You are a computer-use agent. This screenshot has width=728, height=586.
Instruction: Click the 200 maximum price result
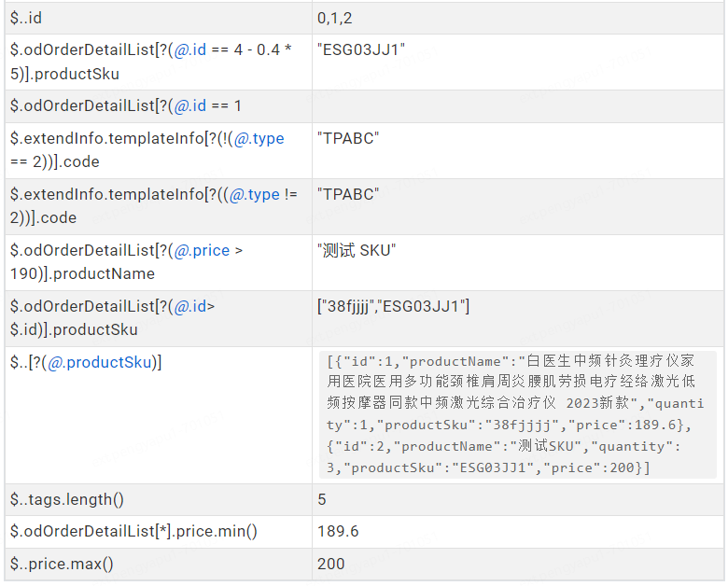pos(331,564)
